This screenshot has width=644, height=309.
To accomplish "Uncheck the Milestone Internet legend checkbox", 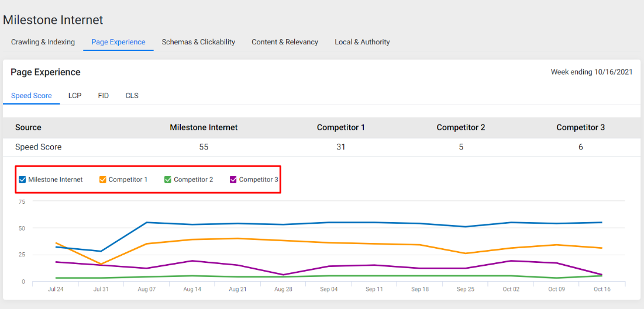I will pyautogui.click(x=23, y=179).
